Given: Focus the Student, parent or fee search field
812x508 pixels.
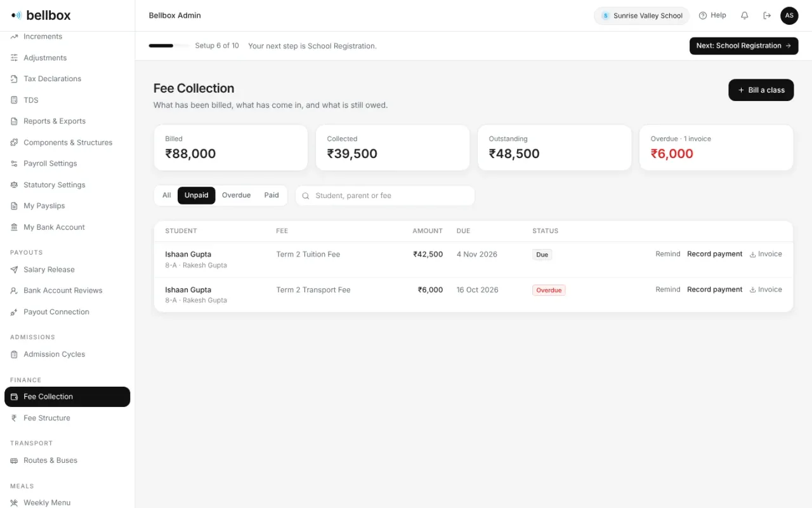Looking at the screenshot, I should [385, 196].
